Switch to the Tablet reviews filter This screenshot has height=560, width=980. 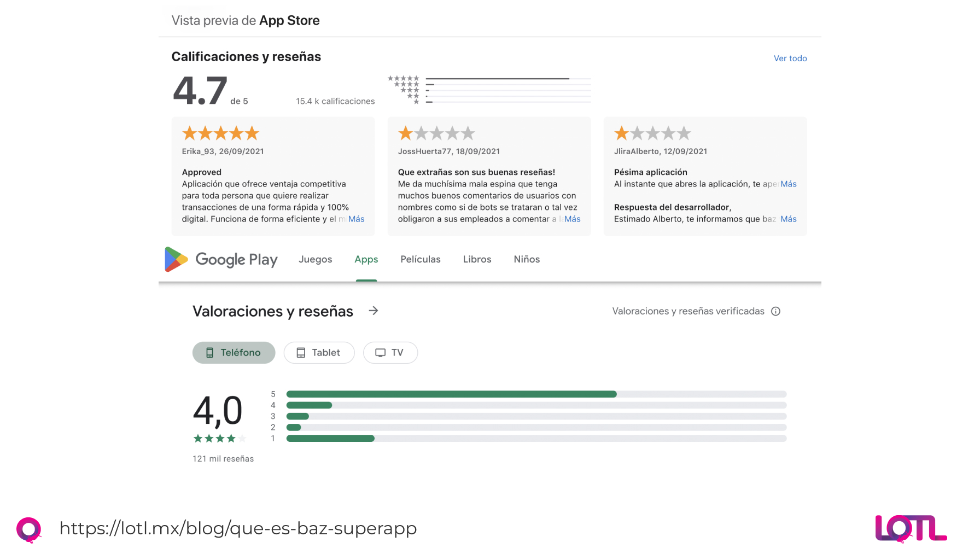[319, 353]
